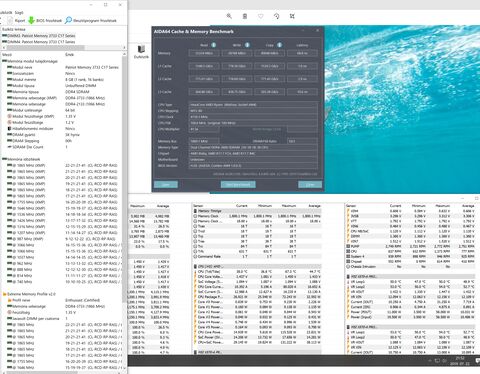Select the Tcas sensor row
The height and width of the screenshot is (374, 480).
click(x=257, y=226)
